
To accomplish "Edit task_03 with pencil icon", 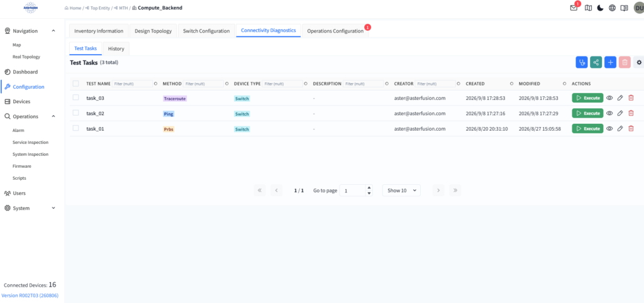I will [620, 97].
